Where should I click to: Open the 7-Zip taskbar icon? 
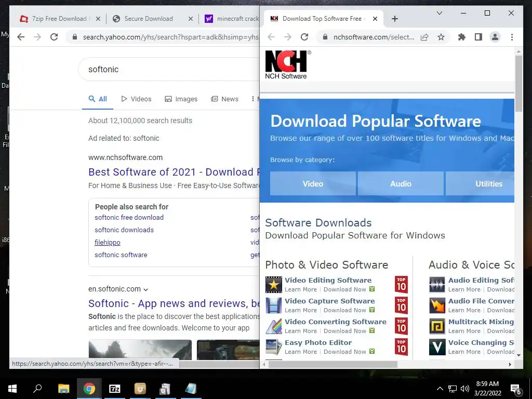115,389
